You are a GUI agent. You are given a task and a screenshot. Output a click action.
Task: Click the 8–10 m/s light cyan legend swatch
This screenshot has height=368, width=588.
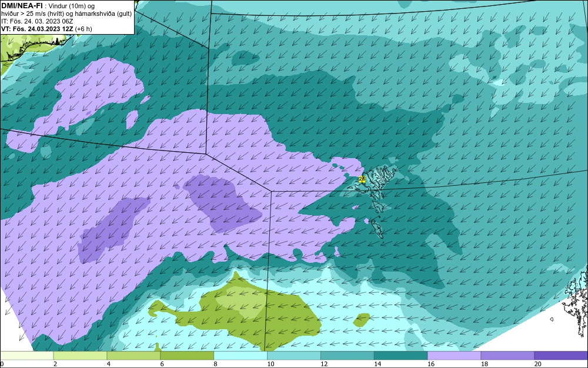click(x=240, y=355)
